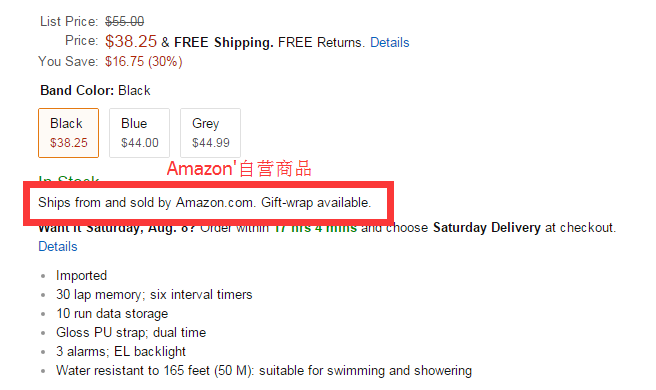656x390 pixels.
Task: Click the 30 lap memory bullet
Action: tap(154, 295)
